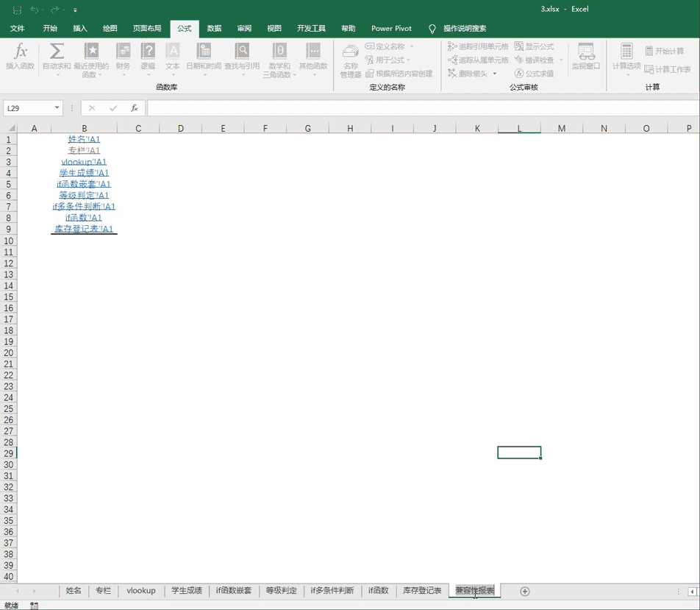The width and height of the screenshot is (700, 610).
Task: Click the formula bar fx button
Action: (134, 107)
